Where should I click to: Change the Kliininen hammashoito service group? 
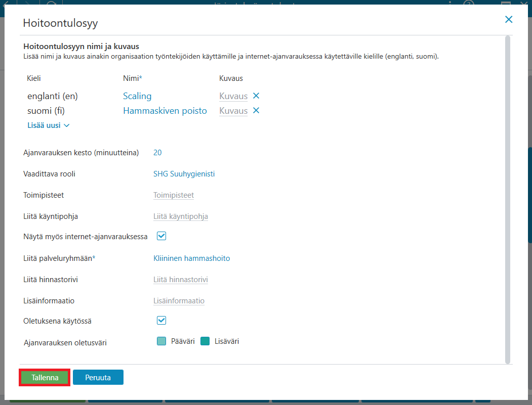click(192, 258)
